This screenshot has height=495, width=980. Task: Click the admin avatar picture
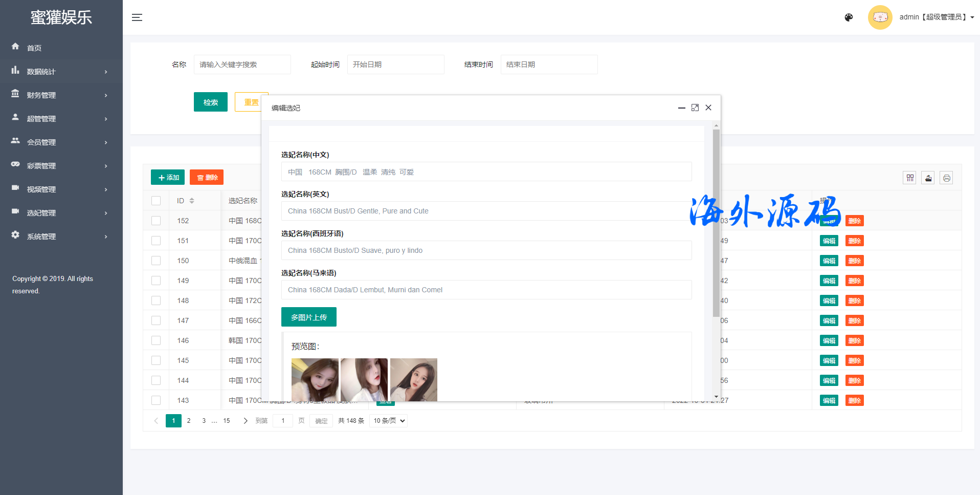pyautogui.click(x=880, y=17)
